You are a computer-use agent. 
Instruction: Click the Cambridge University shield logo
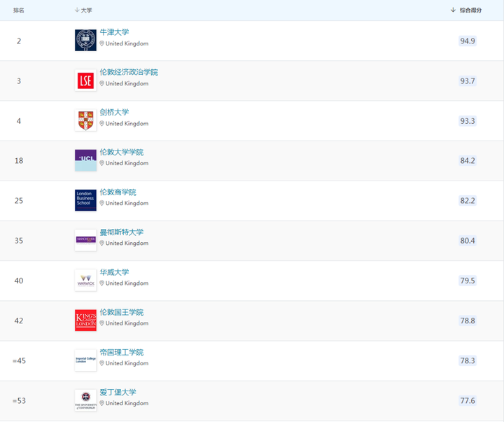pyautogui.click(x=85, y=120)
